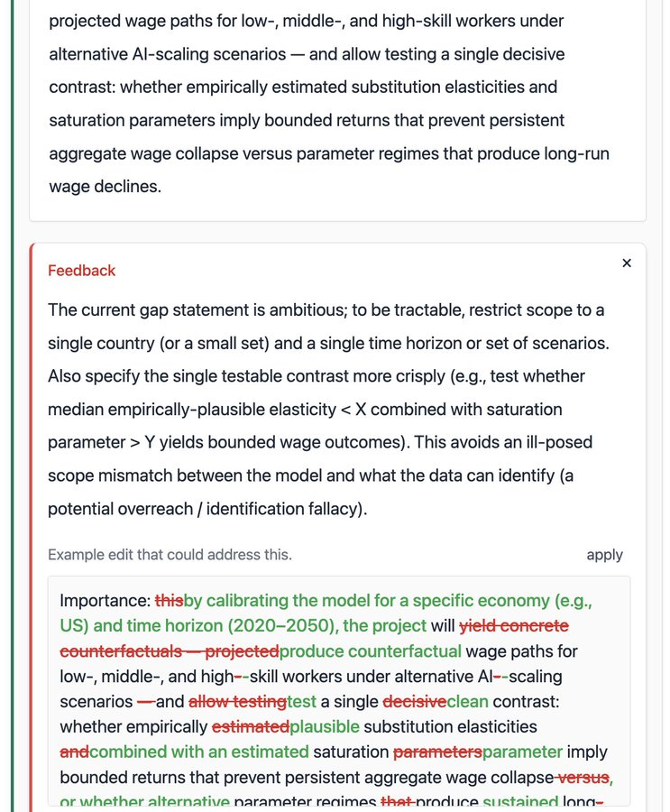Viewport: 670px width, 812px height.
Task: Dismiss the Feedback card with the × icon
Action: click(627, 263)
